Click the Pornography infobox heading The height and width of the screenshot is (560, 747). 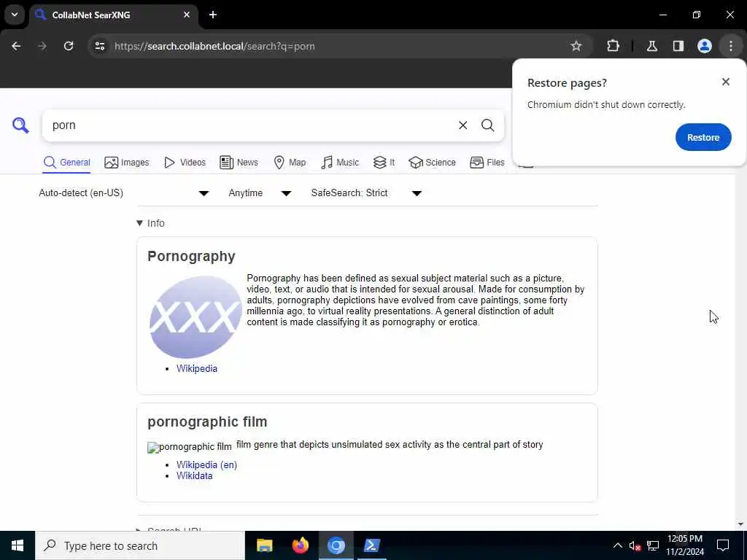[192, 256]
